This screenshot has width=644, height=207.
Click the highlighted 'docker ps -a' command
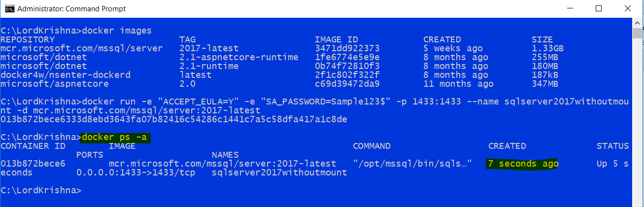[114, 137]
